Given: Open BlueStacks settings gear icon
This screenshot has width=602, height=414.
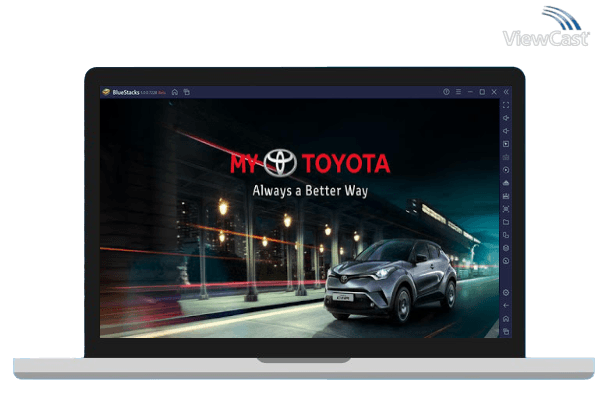Looking at the screenshot, I should [x=506, y=293].
